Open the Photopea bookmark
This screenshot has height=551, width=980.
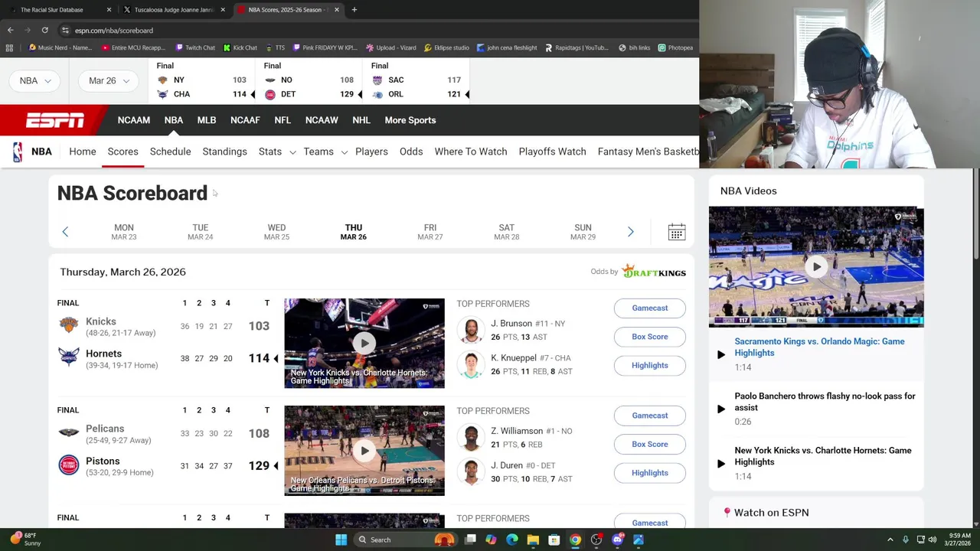(675, 47)
